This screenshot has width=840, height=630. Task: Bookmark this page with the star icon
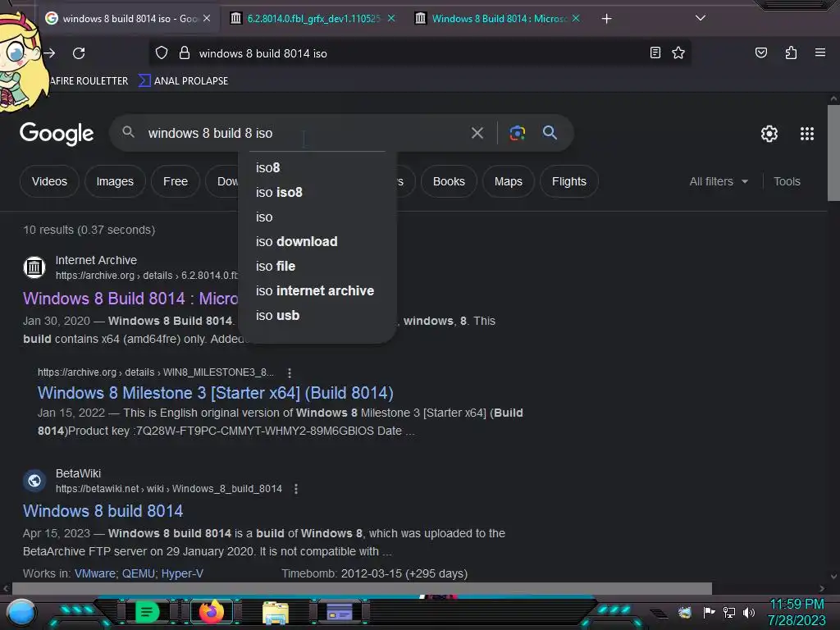(678, 52)
